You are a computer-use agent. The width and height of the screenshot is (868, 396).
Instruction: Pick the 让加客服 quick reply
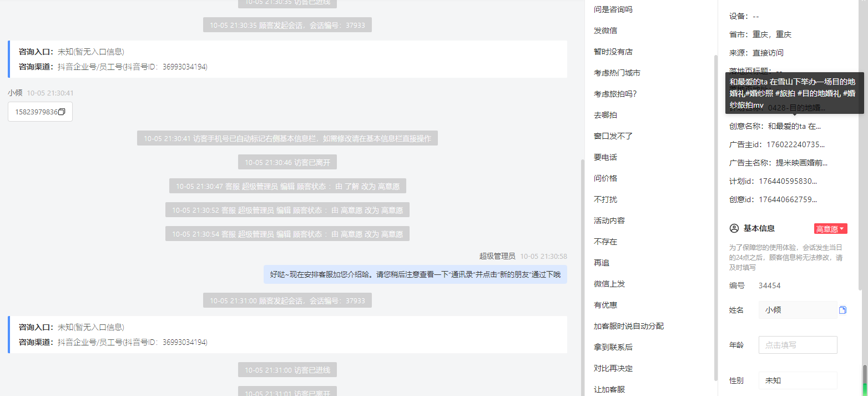(609, 389)
